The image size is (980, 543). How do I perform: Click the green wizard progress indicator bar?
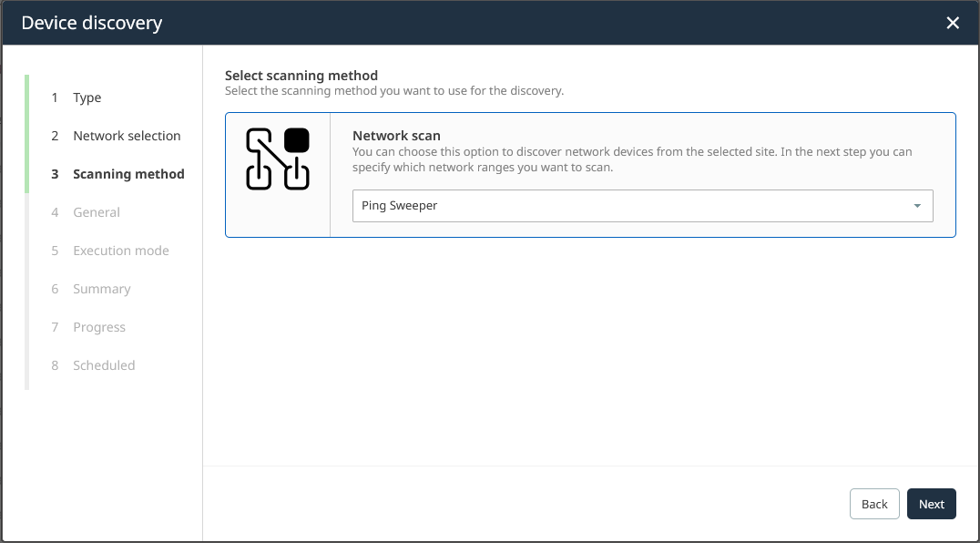[27, 134]
